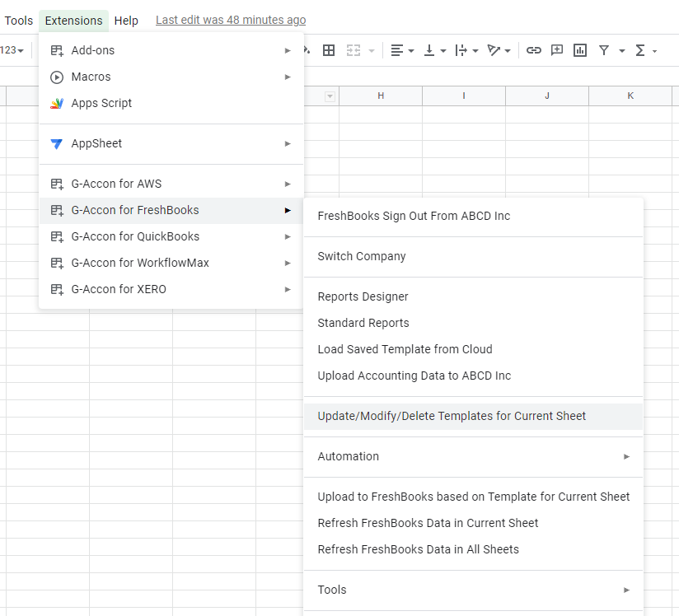Select Refresh FreshBooks Data in All Sheets

pyautogui.click(x=473, y=549)
